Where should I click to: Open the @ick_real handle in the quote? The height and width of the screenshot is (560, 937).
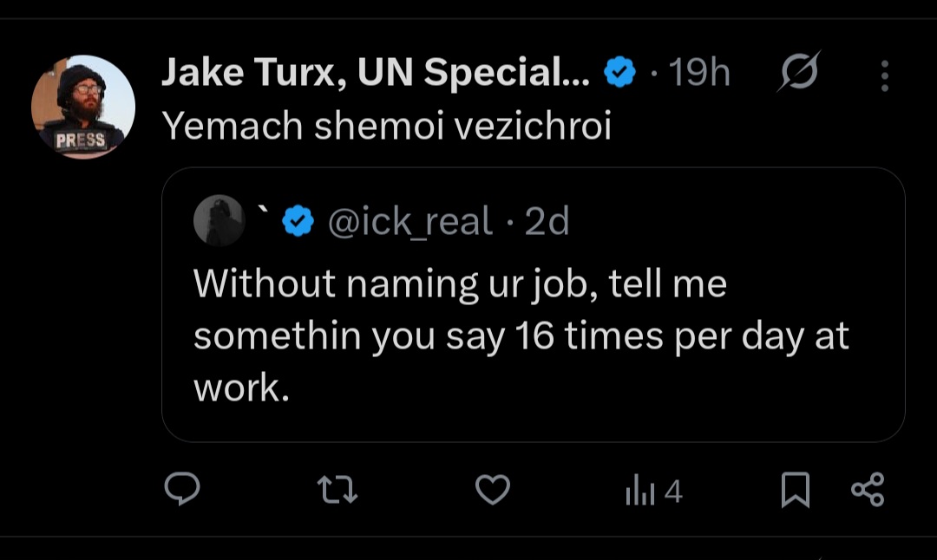[x=410, y=222]
